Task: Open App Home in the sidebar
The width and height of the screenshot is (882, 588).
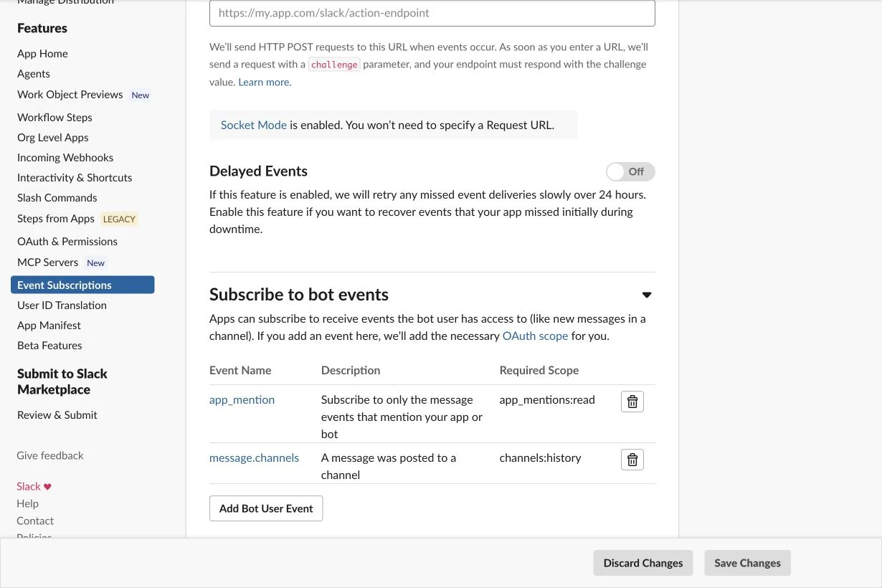Action: (42, 54)
